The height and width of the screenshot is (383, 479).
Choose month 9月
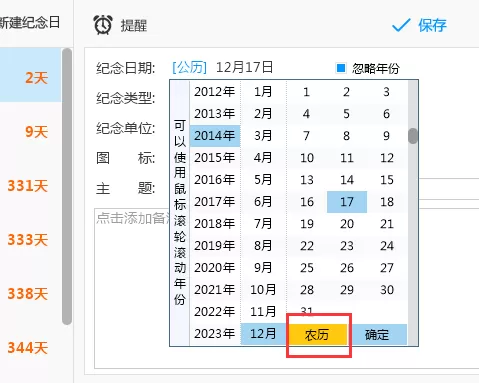(x=263, y=268)
